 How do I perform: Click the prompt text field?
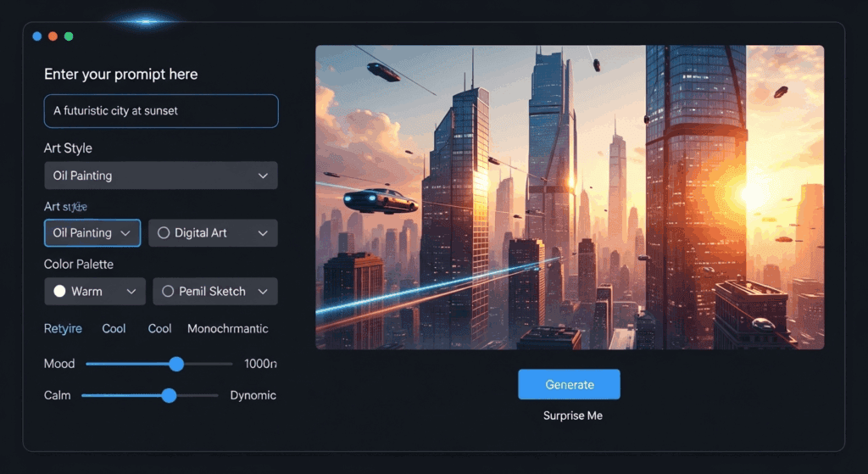pos(161,111)
